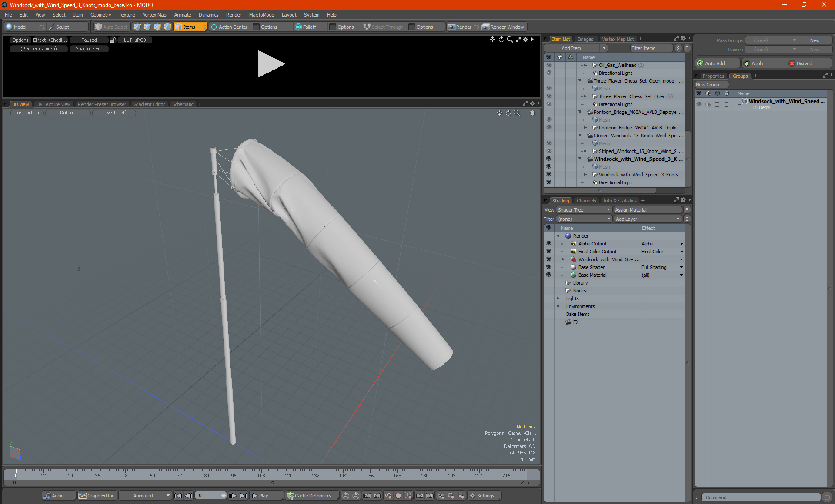835x504 pixels.
Task: Go to first frame
Action: [178, 496]
